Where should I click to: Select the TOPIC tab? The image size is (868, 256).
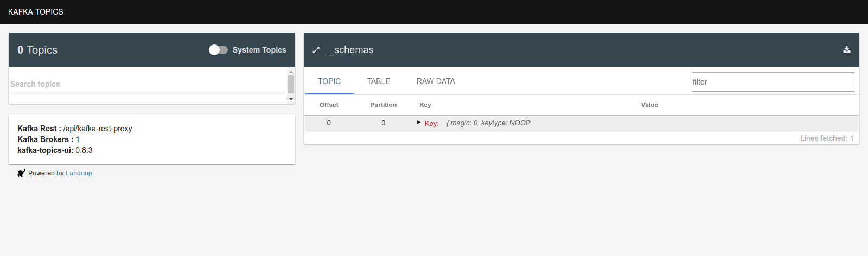(329, 81)
